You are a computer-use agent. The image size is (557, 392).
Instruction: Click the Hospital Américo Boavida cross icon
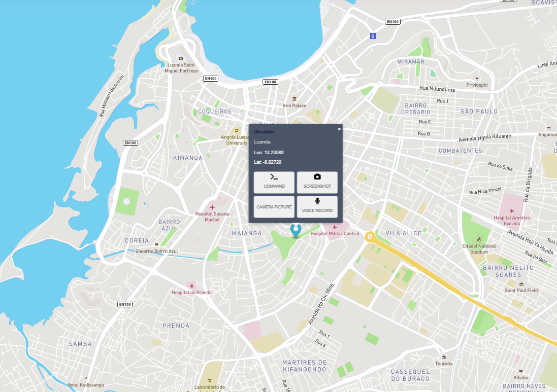point(511,211)
